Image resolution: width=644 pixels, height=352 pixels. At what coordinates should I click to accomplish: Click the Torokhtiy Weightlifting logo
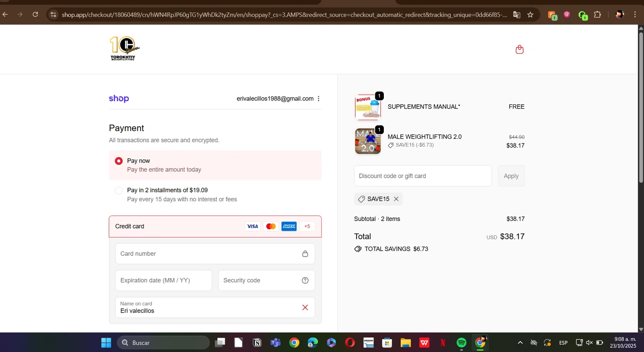[125, 49]
